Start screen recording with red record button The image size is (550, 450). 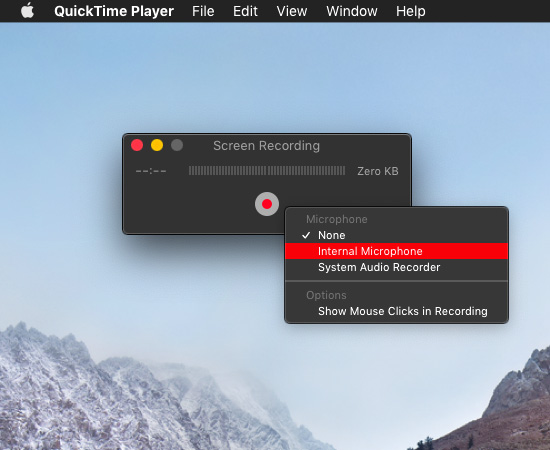[x=267, y=204]
